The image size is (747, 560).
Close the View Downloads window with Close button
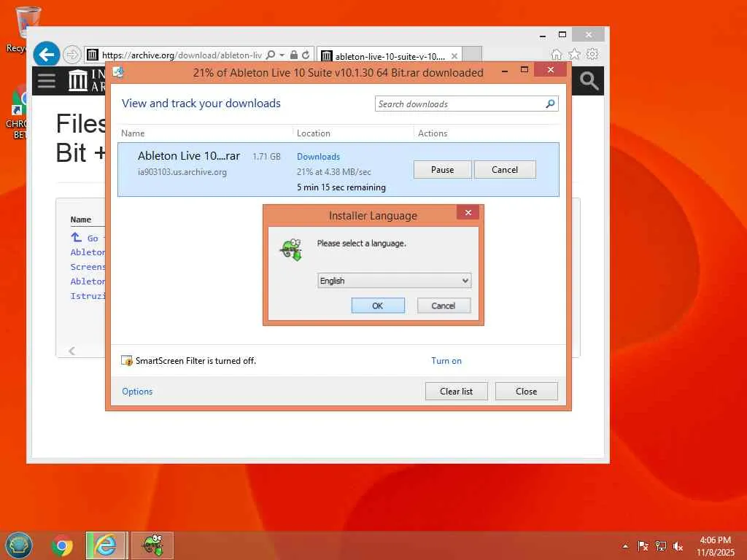(x=527, y=392)
